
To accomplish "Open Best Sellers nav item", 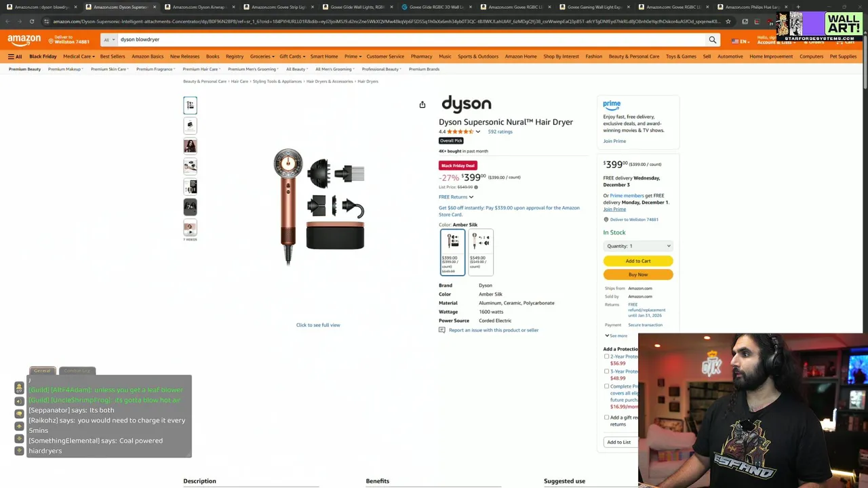I will (113, 56).
